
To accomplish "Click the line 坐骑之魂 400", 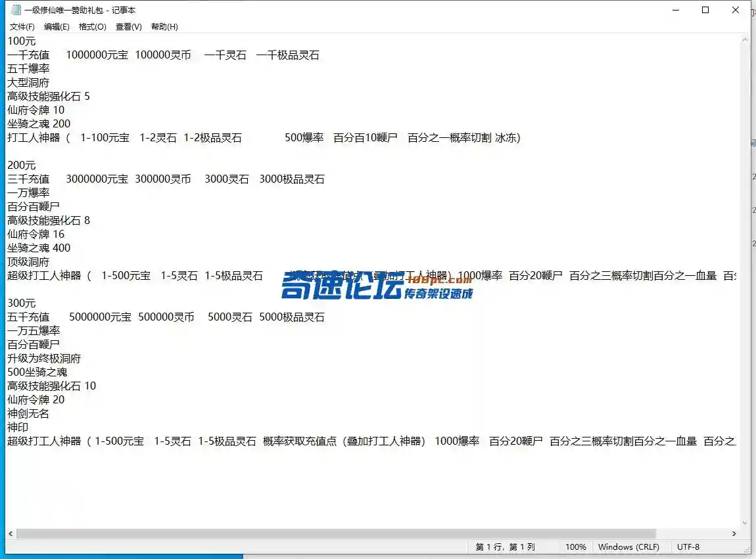I will tap(39, 248).
